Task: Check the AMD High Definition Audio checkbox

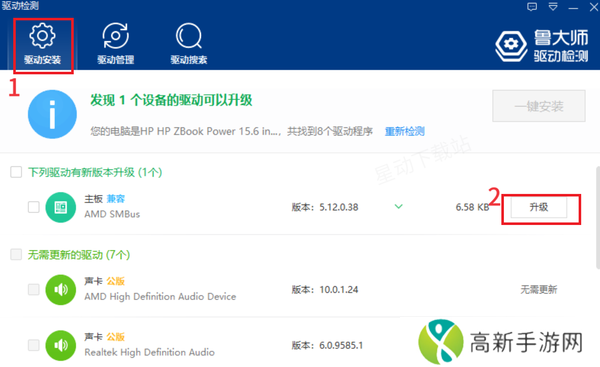Action: coord(34,289)
